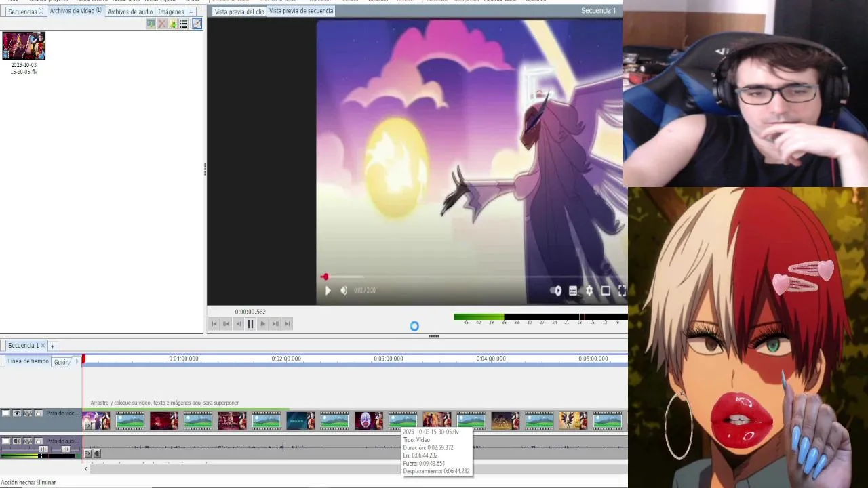868x488 pixels.
Task: Click the plus tab next to Imágenes
Action: (191, 12)
